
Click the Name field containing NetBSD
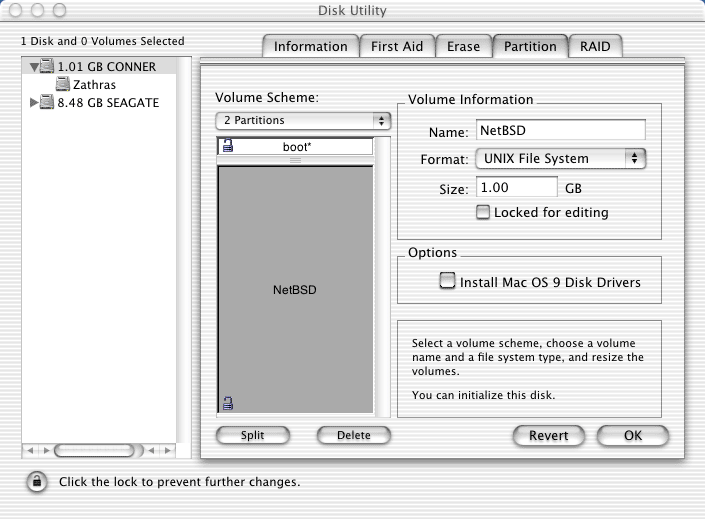pos(561,130)
